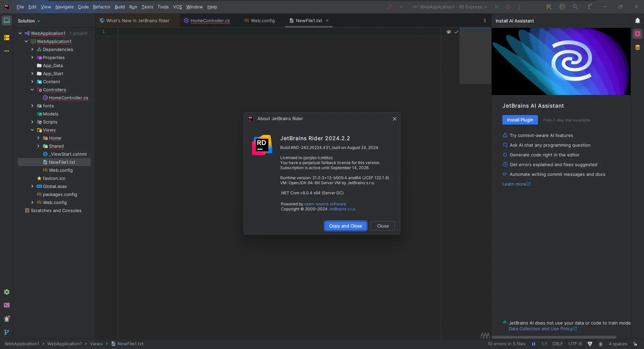The image size is (644, 349).
Task: Open Learn more link in AI panel
Action: tap(516, 184)
